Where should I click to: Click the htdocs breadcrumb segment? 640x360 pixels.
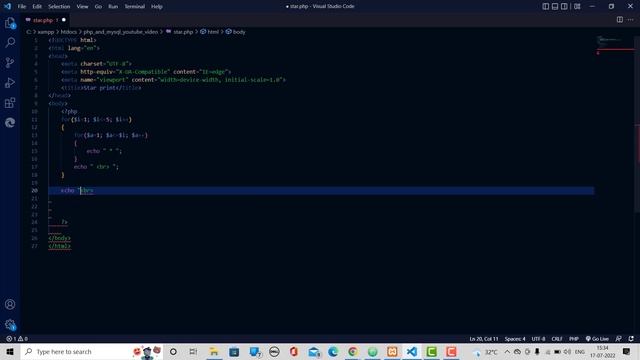[69, 32]
